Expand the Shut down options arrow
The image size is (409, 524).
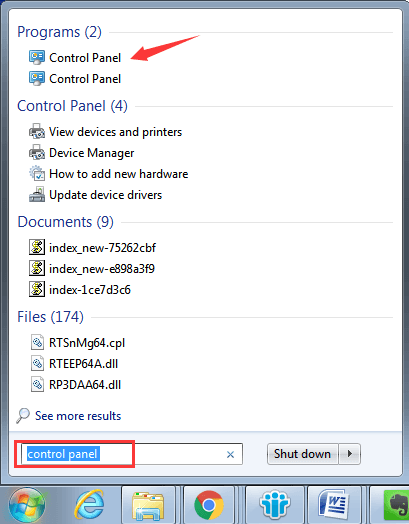coord(350,454)
